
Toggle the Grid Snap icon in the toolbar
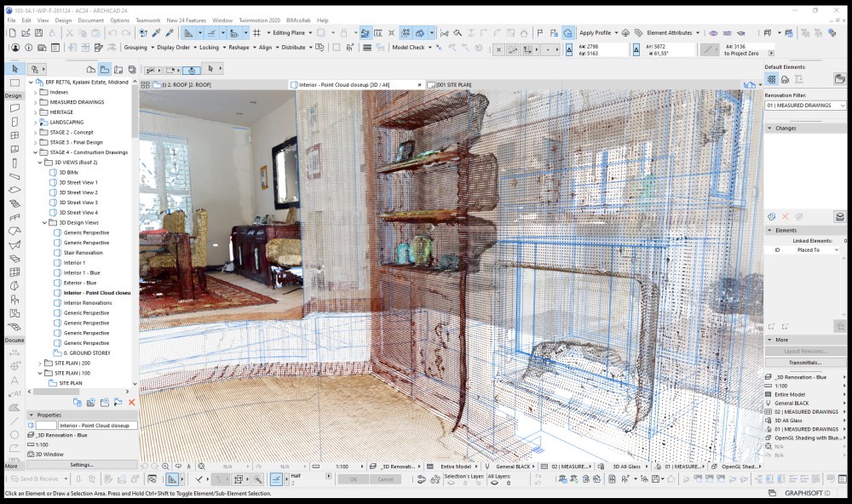256,33
